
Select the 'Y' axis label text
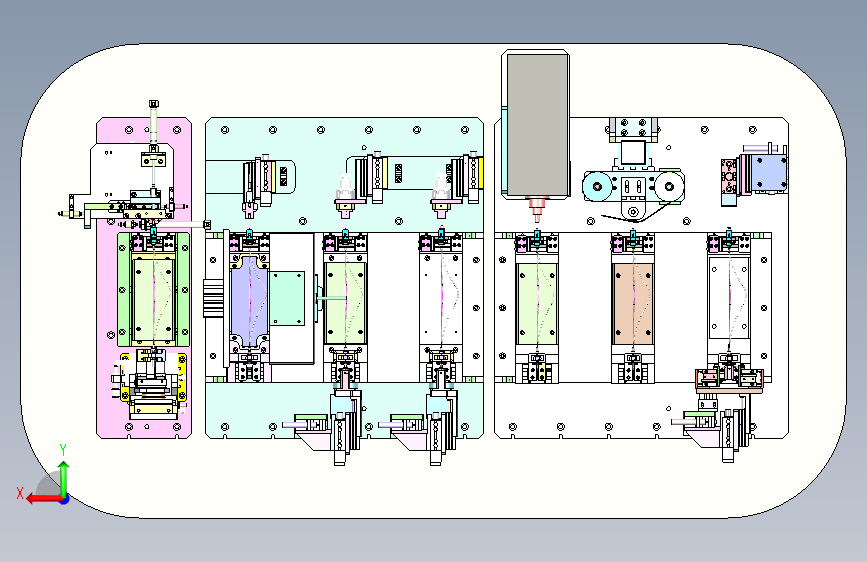point(63,449)
